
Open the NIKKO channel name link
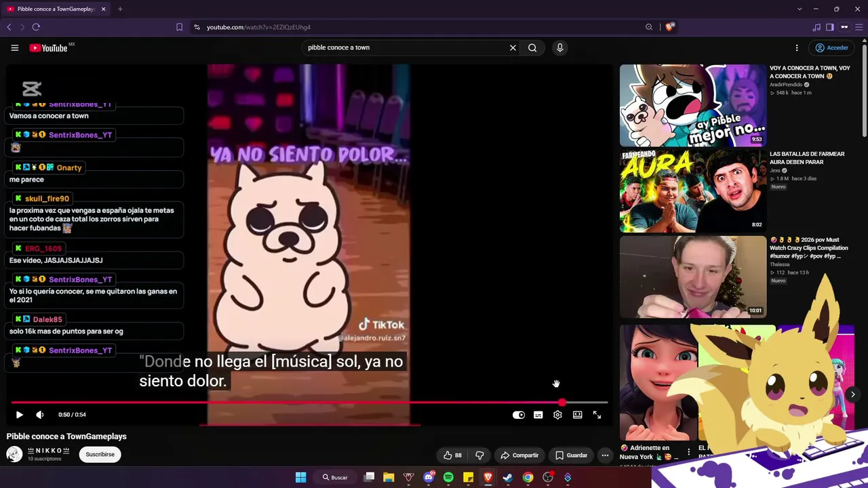(48, 451)
